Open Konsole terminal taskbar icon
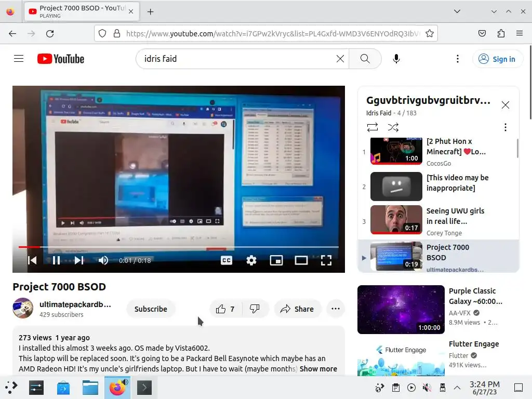Screen dimensions: 532x399 click(144, 388)
